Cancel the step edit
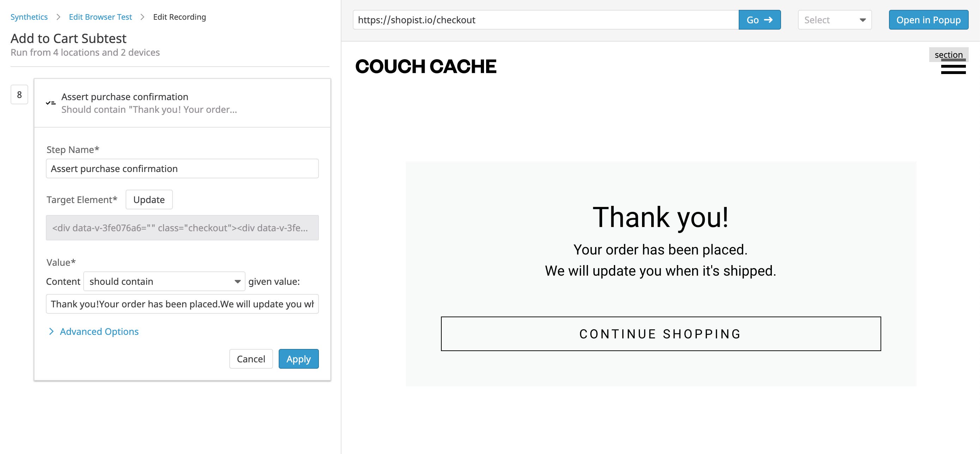Image resolution: width=980 pixels, height=454 pixels. (251, 359)
